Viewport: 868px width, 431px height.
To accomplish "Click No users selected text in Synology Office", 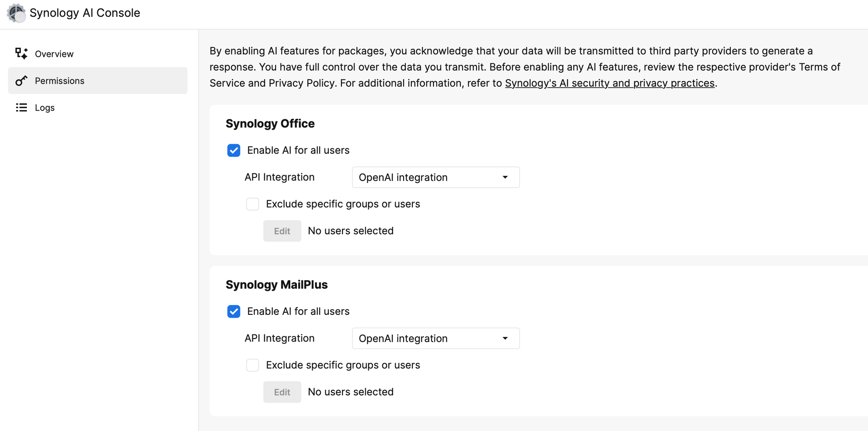I will (x=351, y=231).
